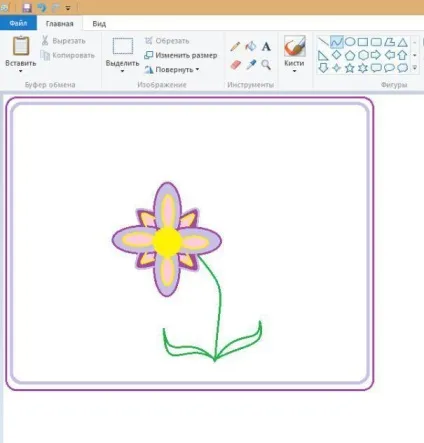Select the Magnifier tool
424x443 pixels.
pyautogui.click(x=266, y=65)
